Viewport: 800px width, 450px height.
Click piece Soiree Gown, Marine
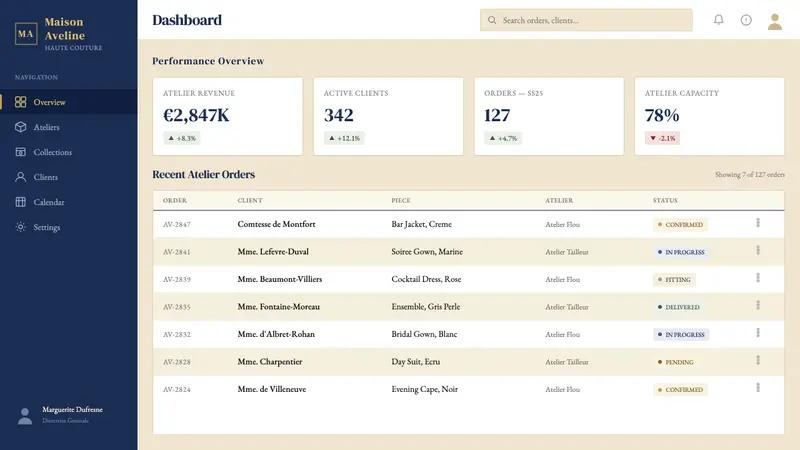(x=427, y=252)
